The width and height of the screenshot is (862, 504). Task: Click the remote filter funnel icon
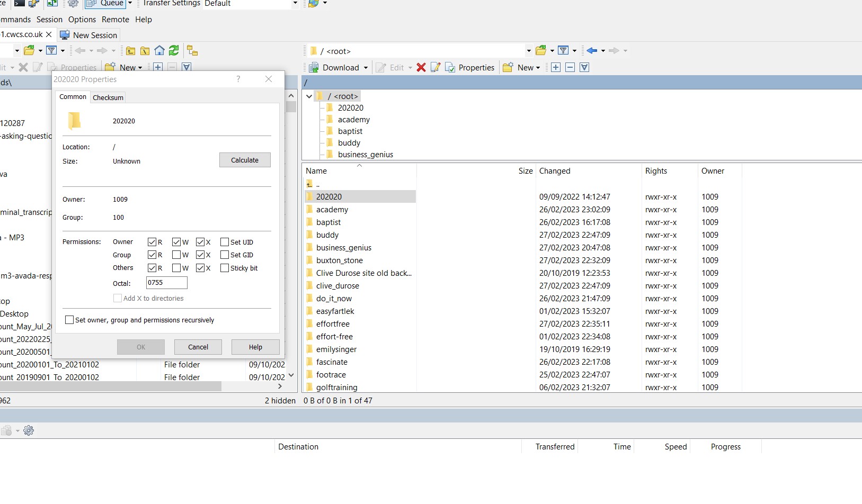563,51
